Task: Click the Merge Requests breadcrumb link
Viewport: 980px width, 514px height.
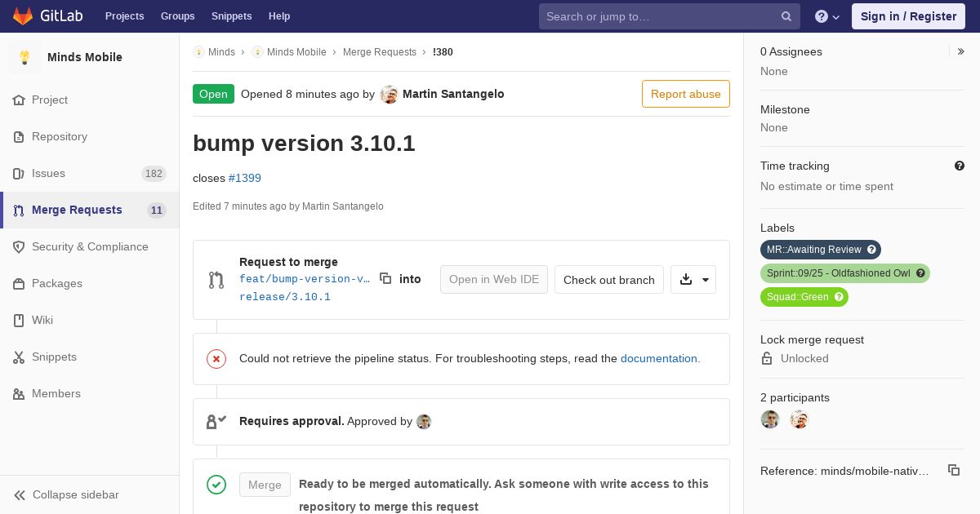Action: 380,52
